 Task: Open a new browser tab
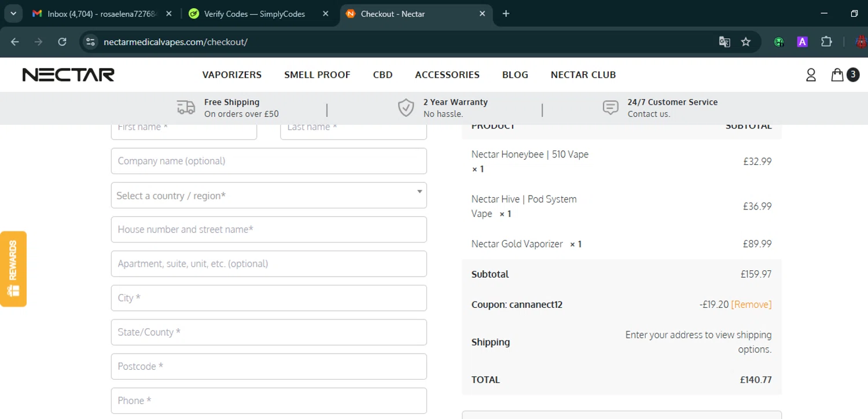pos(506,14)
